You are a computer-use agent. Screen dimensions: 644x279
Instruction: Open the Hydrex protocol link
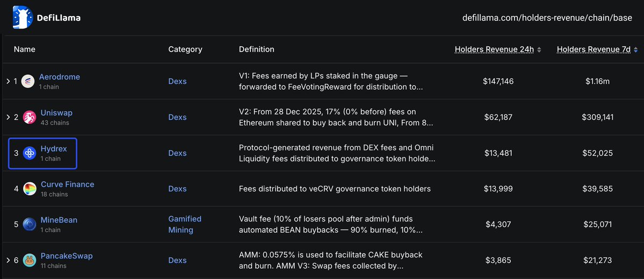[53, 149]
